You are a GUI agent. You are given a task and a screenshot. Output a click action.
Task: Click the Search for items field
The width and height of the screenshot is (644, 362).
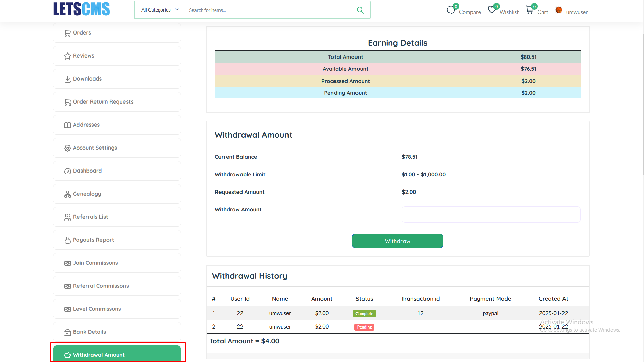point(269,10)
